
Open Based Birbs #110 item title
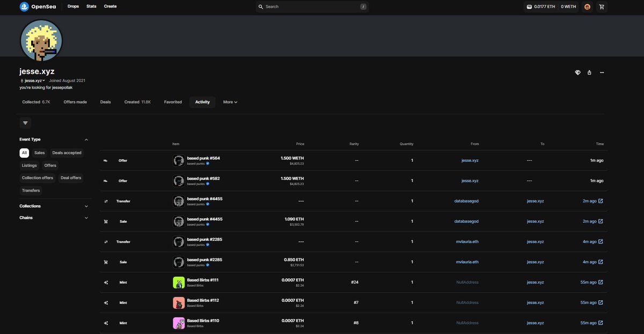(203, 321)
